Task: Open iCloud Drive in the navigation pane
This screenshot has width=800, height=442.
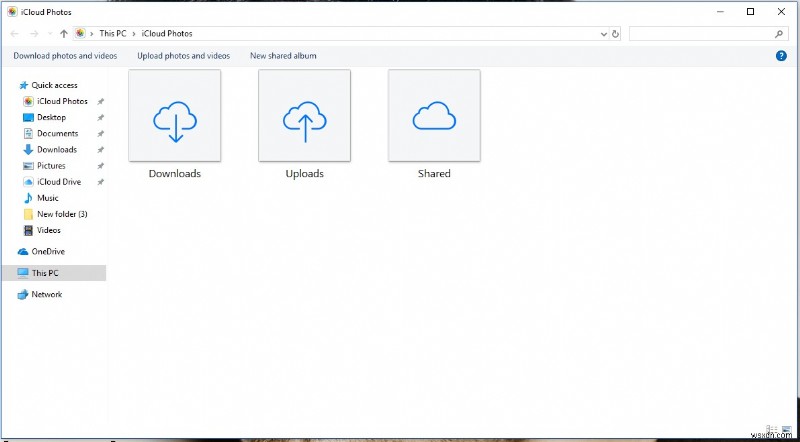Action: click(59, 182)
